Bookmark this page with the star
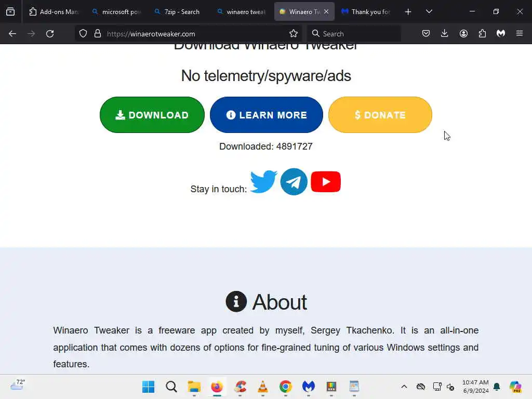 294,34
